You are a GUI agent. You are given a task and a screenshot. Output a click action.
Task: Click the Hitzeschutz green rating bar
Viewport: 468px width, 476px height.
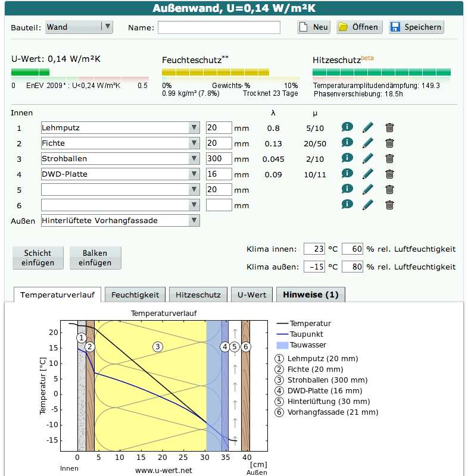pyautogui.click(x=382, y=72)
